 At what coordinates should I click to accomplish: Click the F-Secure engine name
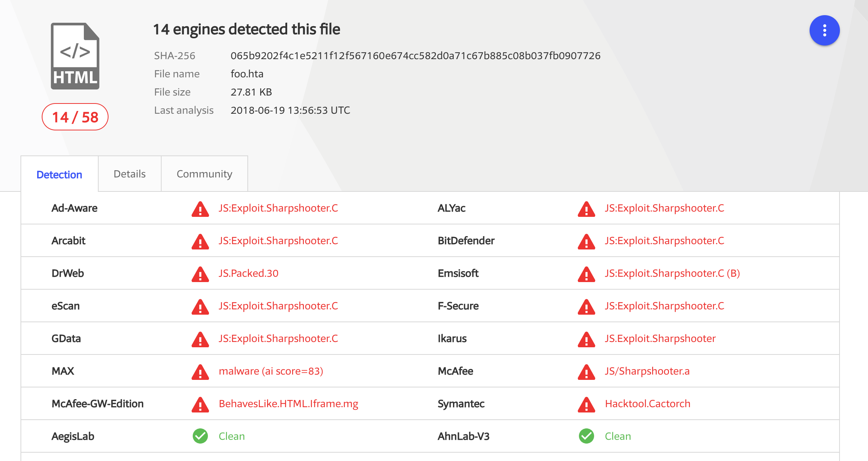458,306
